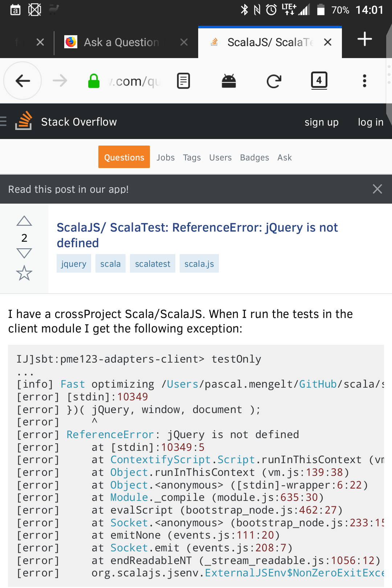The image size is (392, 588).
Task: Upvote the question
Action: pyautogui.click(x=24, y=221)
